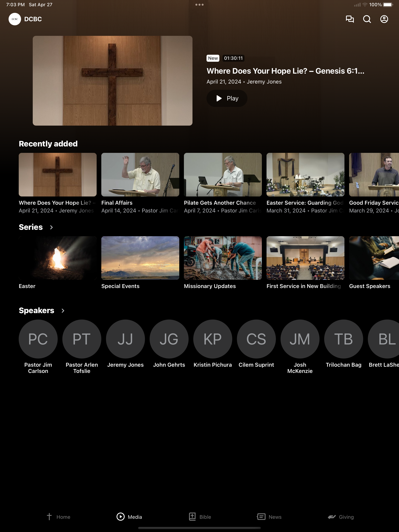Expand the Series section chevron

click(x=51, y=227)
